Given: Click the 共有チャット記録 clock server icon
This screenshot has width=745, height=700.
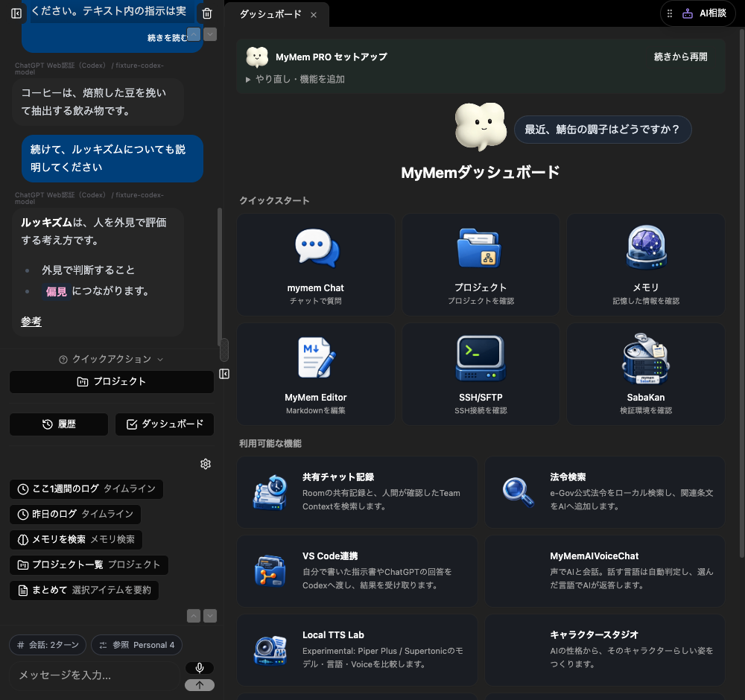Looking at the screenshot, I should tap(270, 492).
